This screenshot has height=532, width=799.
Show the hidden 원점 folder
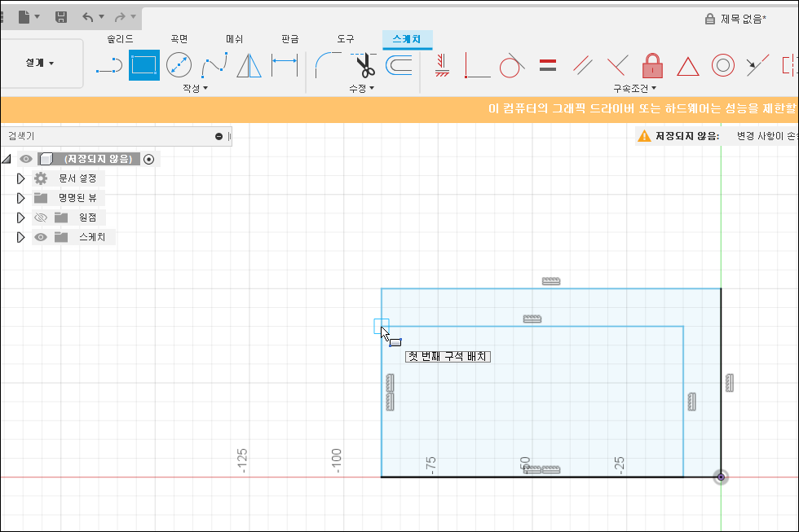pos(41,218)
